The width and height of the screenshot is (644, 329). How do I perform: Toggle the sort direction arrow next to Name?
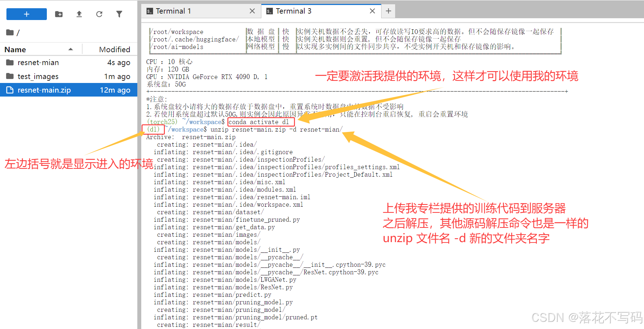[x=70, y=49]
